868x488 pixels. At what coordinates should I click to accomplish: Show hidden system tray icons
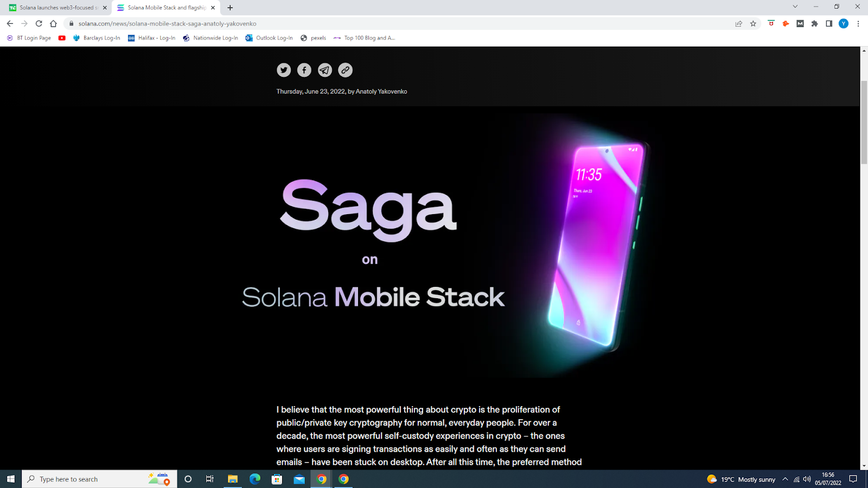(x=785, y=479)
